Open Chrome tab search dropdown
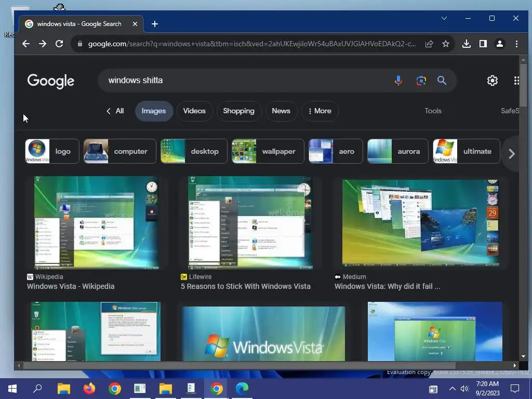This screenshot has height=399, width=532. tap(444, 18)
